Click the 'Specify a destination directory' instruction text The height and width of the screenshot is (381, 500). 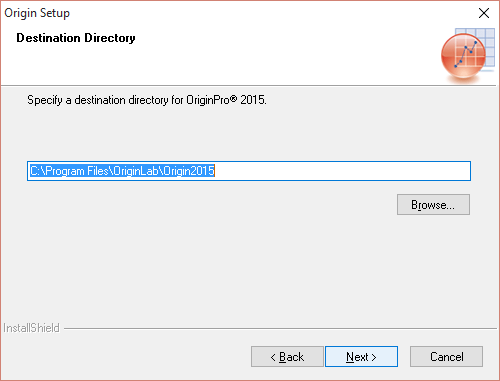147,100
